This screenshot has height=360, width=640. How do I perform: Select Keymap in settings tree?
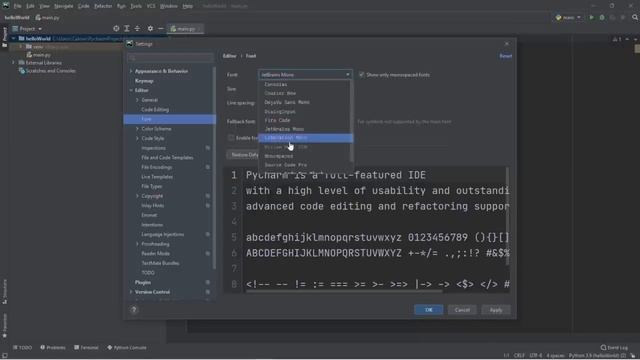[144, 81]
